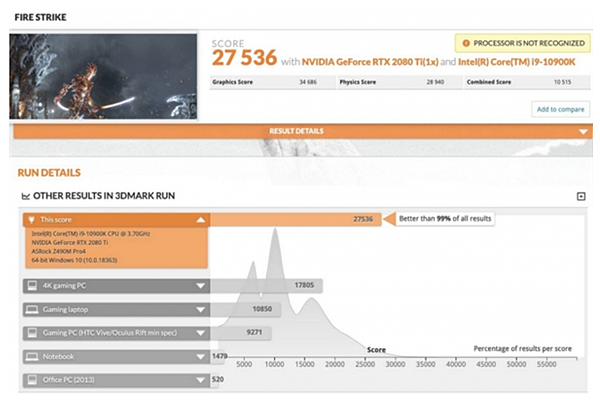
Task: Expand the Gaming laptop row
Action: (201, 310)
